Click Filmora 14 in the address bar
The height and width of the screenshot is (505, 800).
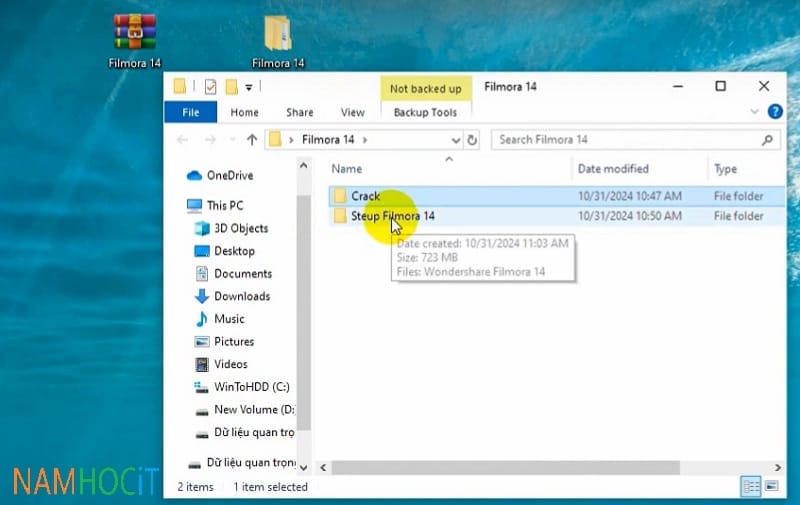[328, 140]
